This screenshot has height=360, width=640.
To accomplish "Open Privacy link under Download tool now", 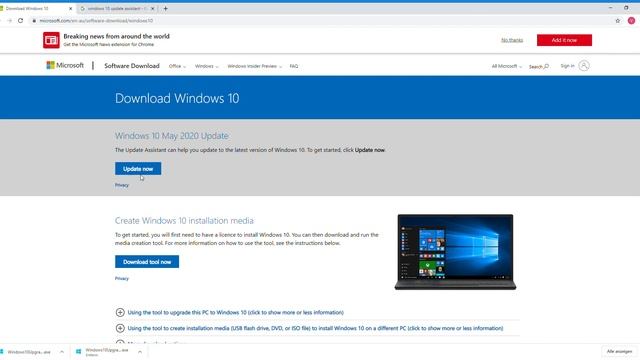I will (122, 278).
